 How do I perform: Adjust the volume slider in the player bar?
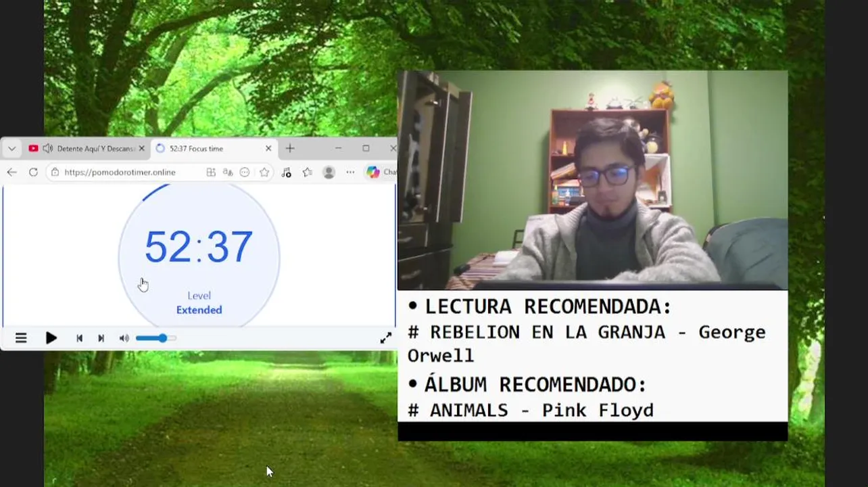click(x=155, y=338)
